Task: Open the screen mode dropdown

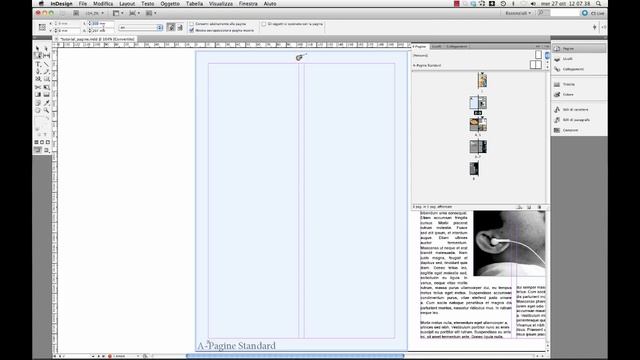Action: (134, 13)
